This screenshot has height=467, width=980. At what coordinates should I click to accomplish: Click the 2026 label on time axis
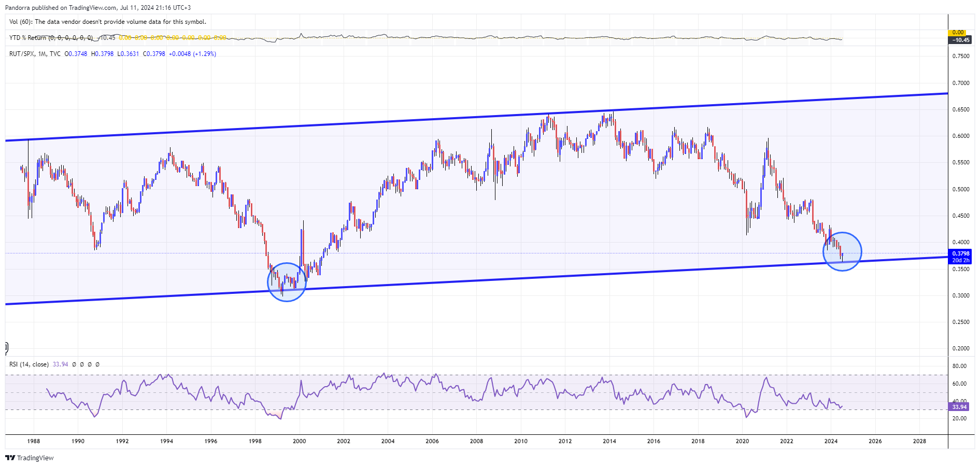coord(875,441)
